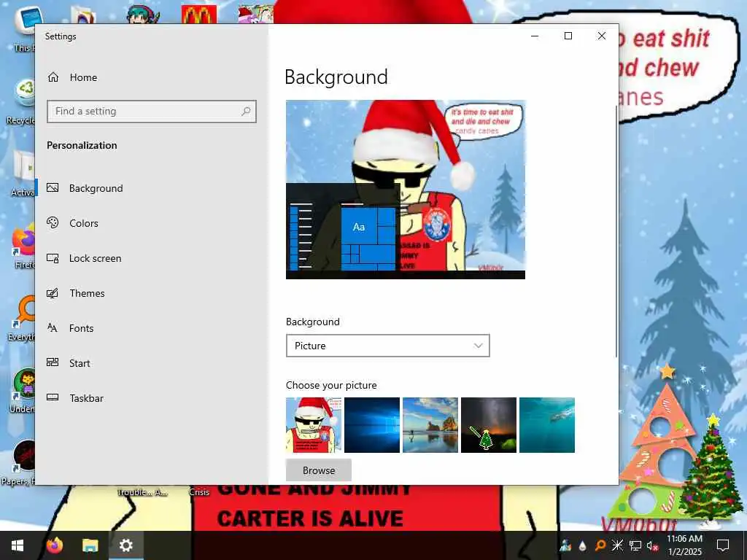Open the Taskbar settings page
Screen dimensions: 747x560
pyautogui.click(x=152, y=398)
